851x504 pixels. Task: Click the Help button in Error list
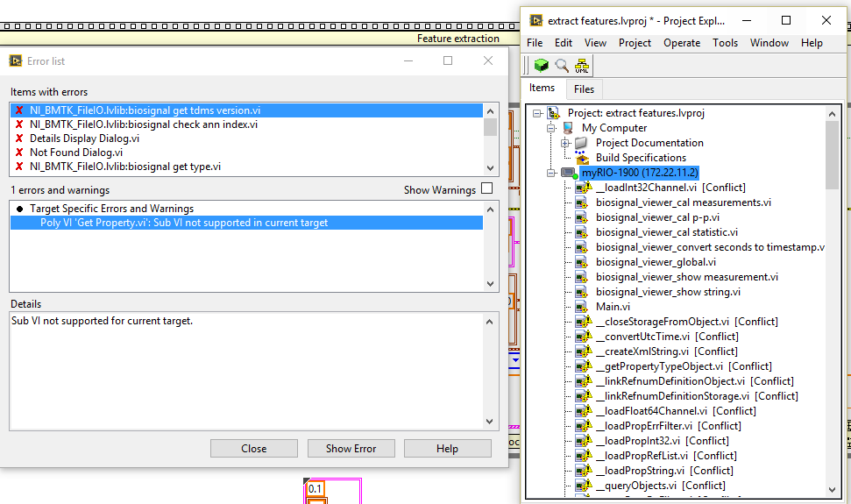pyautogui.click(x=447, y=449)
